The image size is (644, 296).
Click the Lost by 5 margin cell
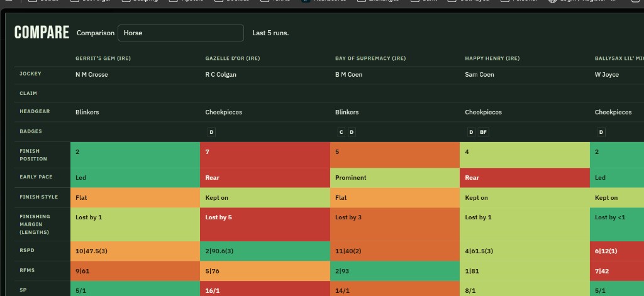265,224
